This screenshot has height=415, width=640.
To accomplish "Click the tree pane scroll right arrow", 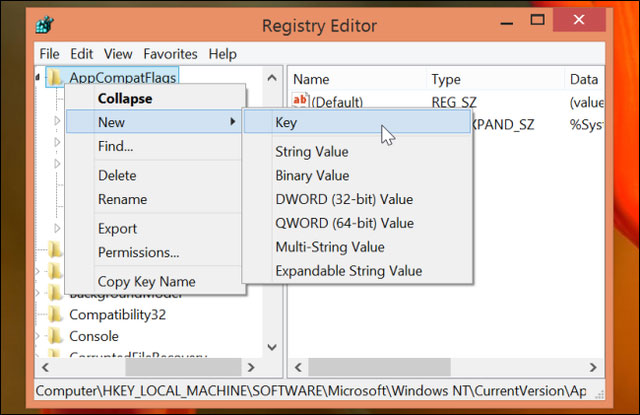I will tap(251, 367).
